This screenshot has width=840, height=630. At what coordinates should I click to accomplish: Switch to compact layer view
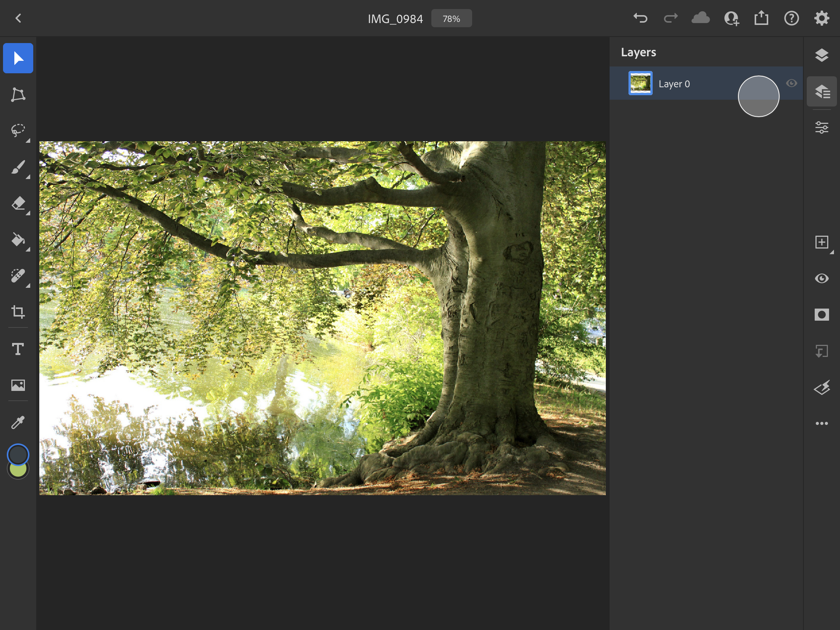pyautogui.click(x=821, y=56)
